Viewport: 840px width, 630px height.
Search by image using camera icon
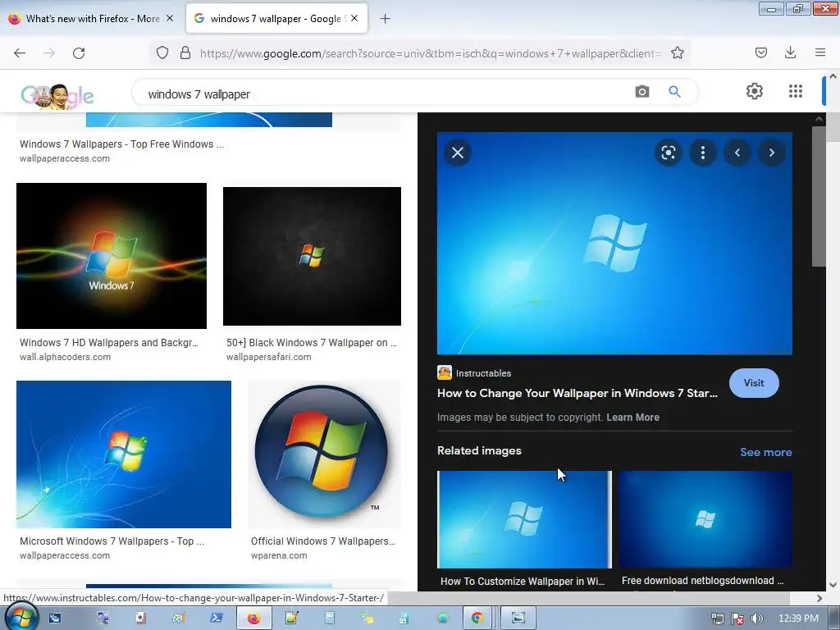(641, 92)
